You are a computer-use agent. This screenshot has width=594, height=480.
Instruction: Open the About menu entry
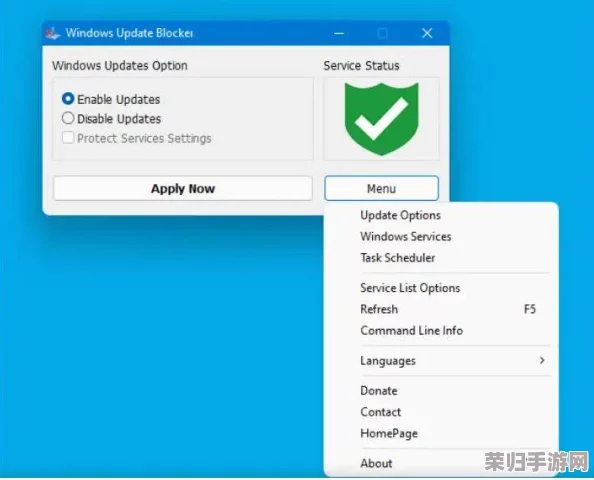point(441,463)
